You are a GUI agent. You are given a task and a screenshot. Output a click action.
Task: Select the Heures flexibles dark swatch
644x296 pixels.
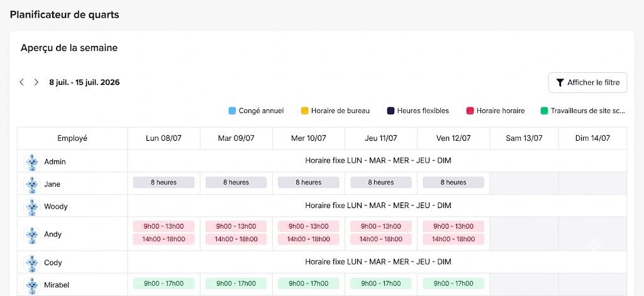pos(391,111)
